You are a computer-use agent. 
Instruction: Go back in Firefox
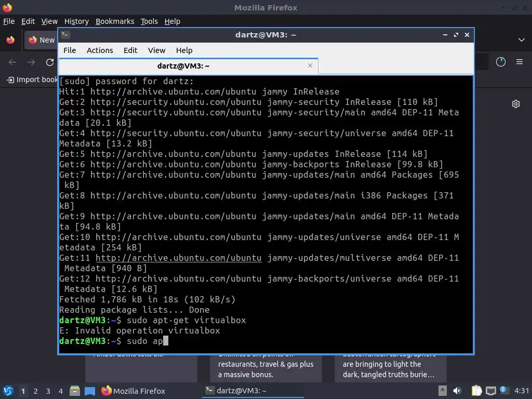12,62
